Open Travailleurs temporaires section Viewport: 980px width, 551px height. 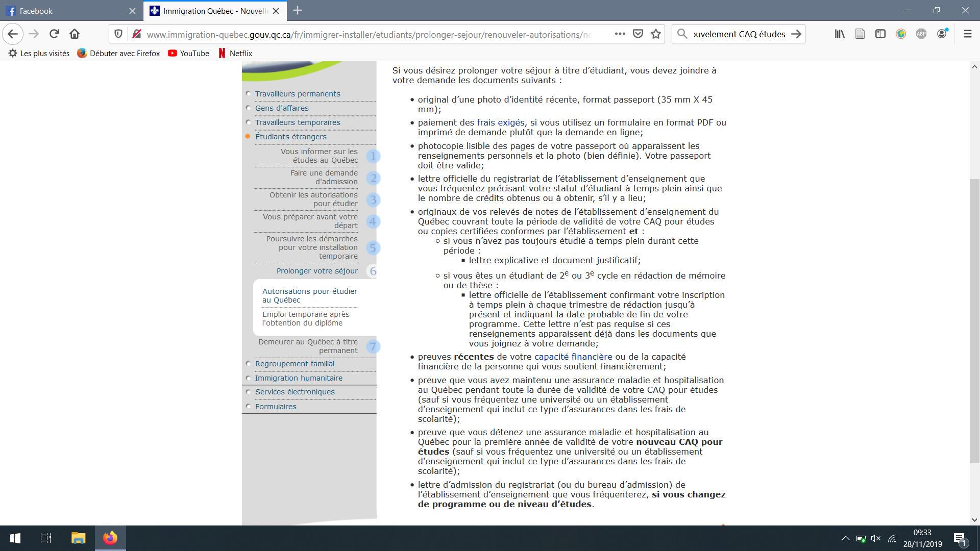(x=298, y=122)
